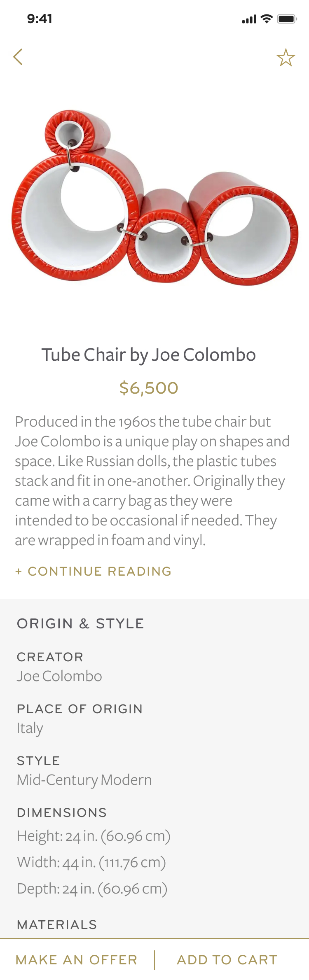Tap the product description paragraph

pyautogui.click(x=152, y=481)
